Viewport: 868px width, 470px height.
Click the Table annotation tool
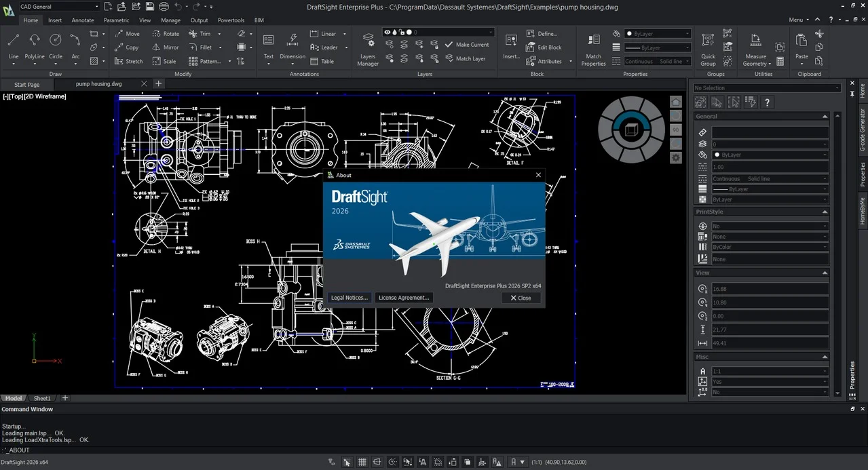(322, 61)
